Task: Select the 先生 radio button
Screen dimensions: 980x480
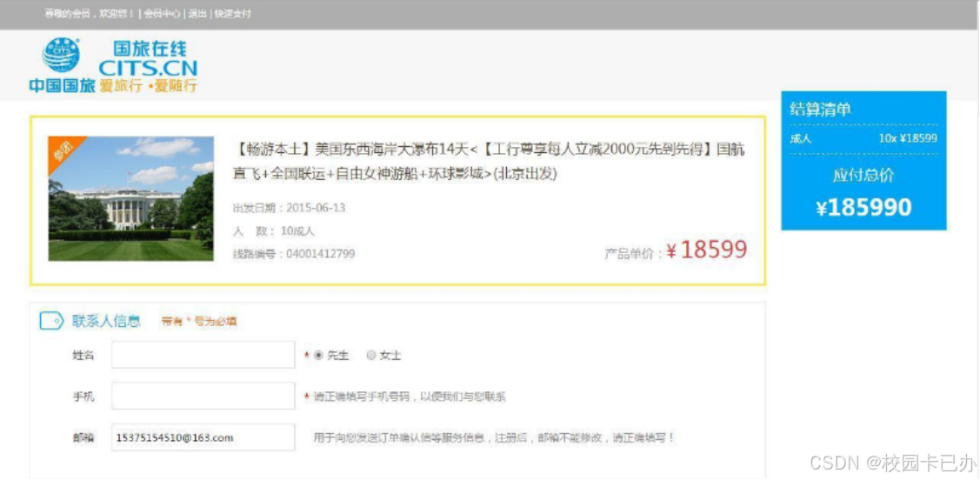Action: pos(319,356)
